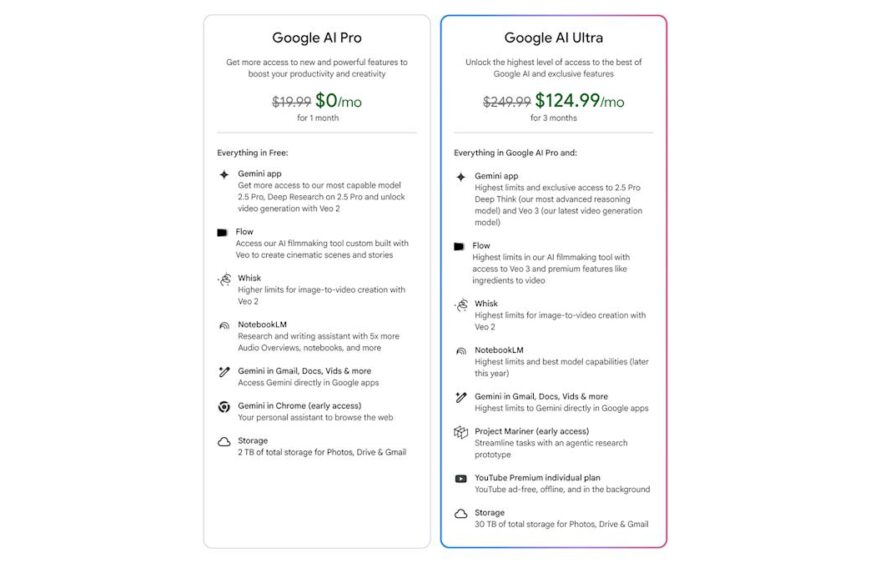Image resolution: width=870 pixels, height=563 pixels.
Task: Click the cloud Storage icon in Ultra plan
Action: pos(461,514)
